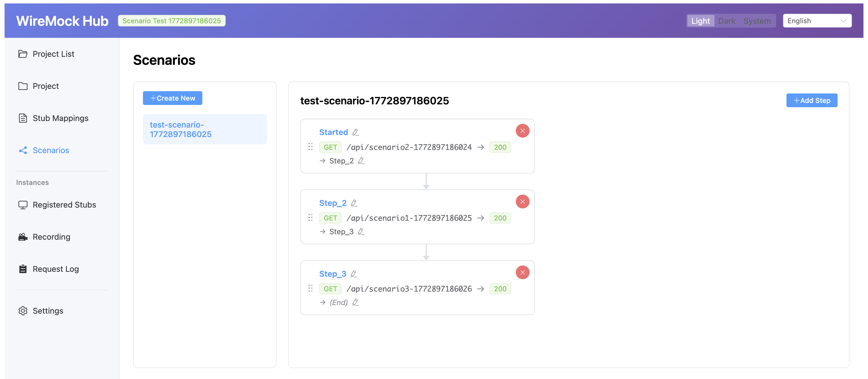This screenshot has height=379, width=868.
Task: Click the Add Step button
Action: pos(811,100)
